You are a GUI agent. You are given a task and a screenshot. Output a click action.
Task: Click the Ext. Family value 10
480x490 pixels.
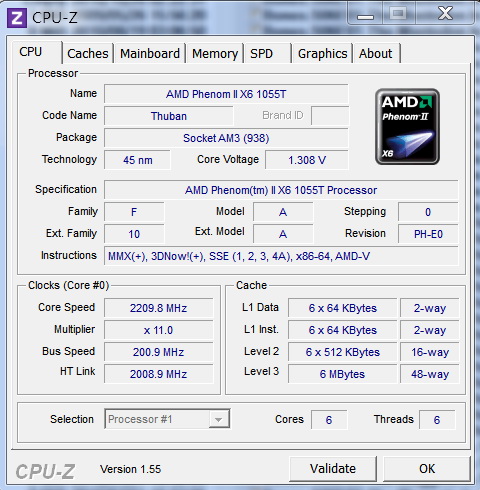pyautogui.click(x=134, y=234)
